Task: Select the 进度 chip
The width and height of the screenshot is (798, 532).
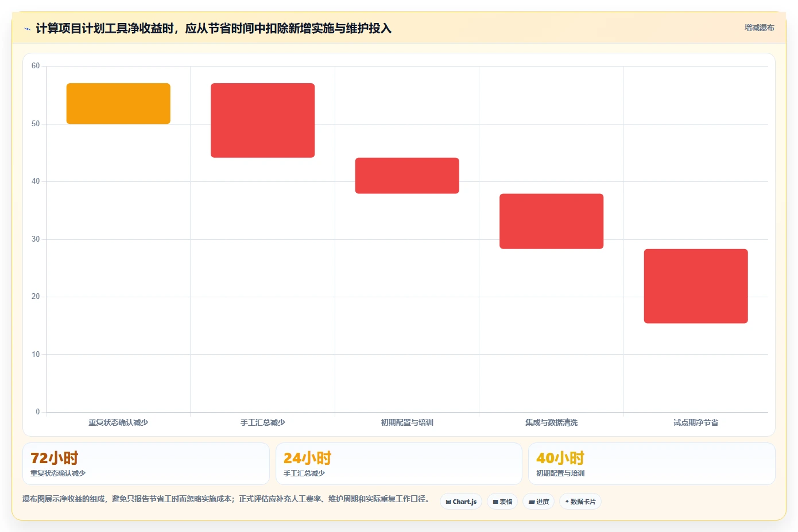Action: (539, 502)
